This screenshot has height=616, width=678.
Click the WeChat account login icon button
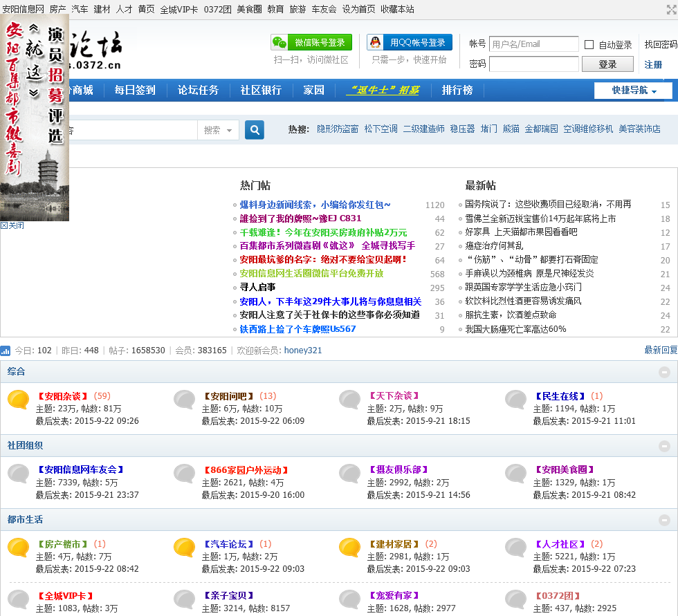311,42
